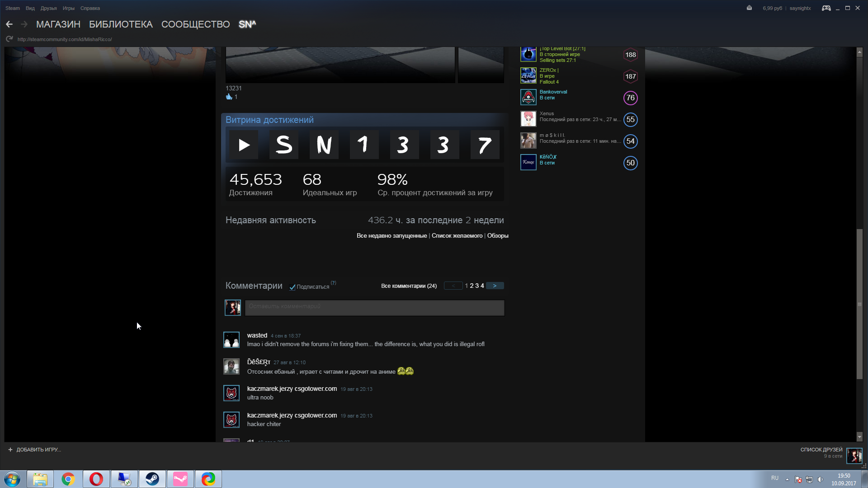The image size is (868, 488).
Task: Open Обзоры link
Action: point(498,236)
